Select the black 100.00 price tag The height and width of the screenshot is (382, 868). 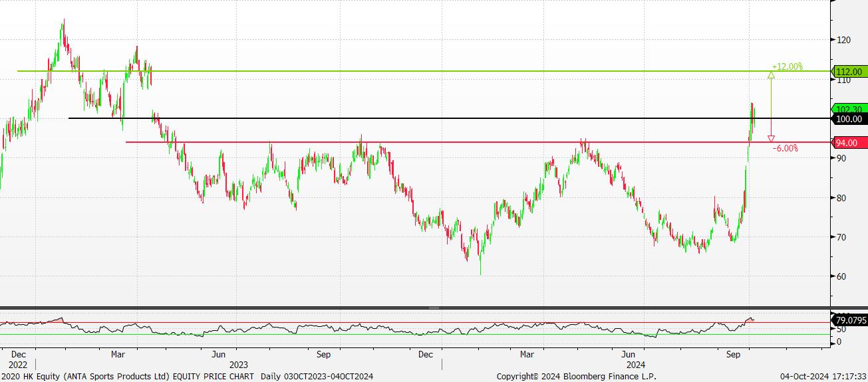tap(849, 119)
